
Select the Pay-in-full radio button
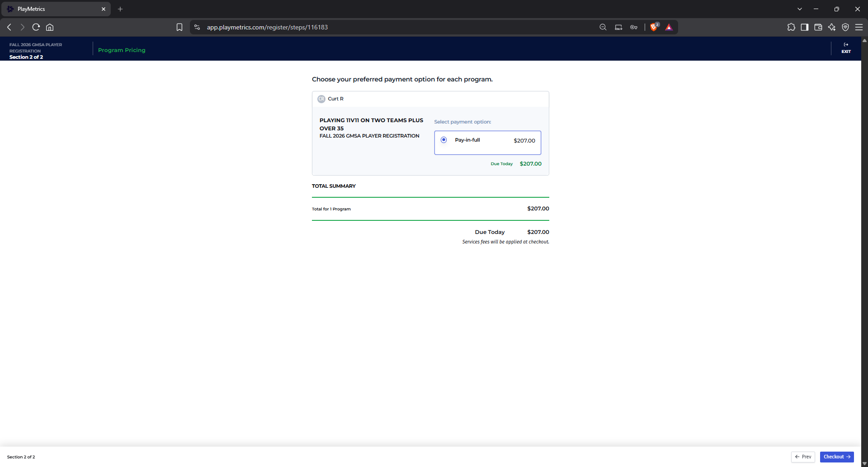tap(443, 140)
